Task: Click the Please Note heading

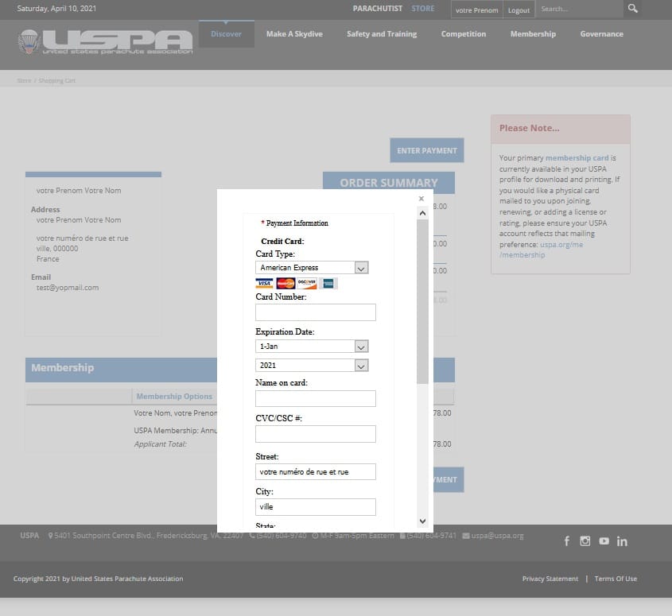Action: pos(530,128)
